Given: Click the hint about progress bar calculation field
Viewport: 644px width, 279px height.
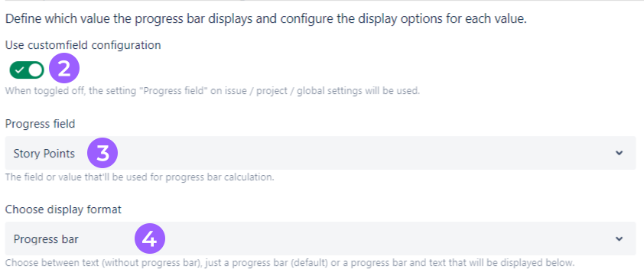Looking at the screenshot, I should point(139,177).
